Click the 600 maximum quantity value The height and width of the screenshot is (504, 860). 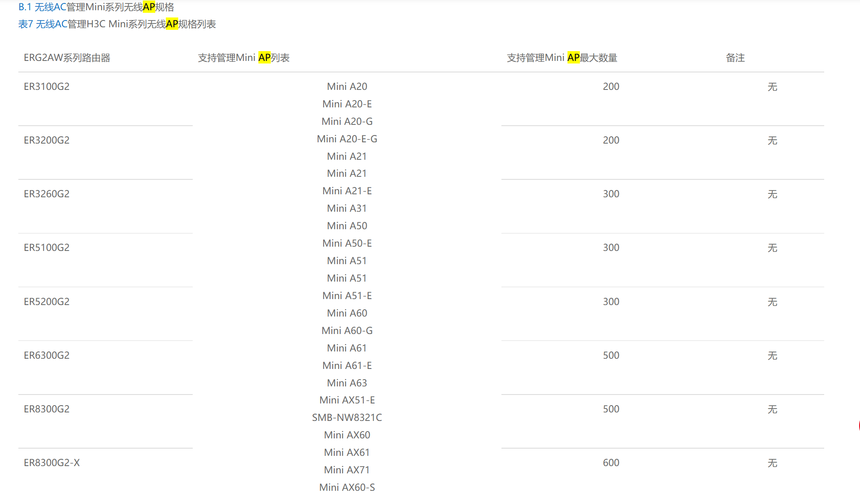tap(611, 463)
